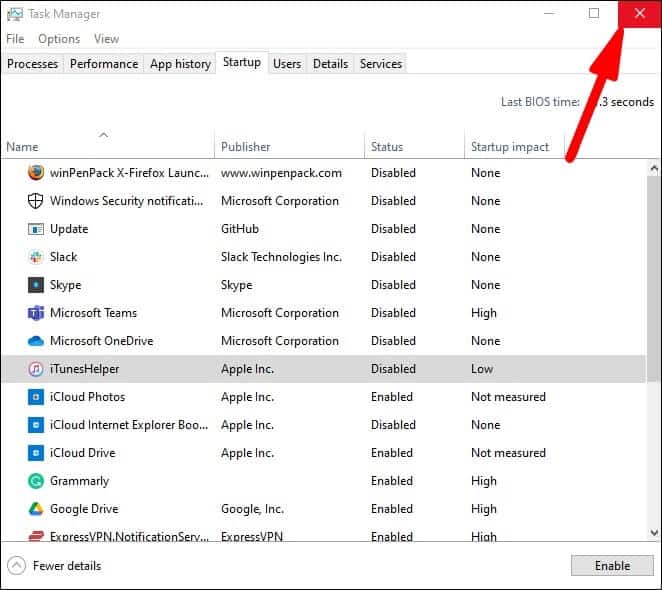Screen dimensions: 662x590
Task: Open the Options menu
Action: click(x=59, y=39)
